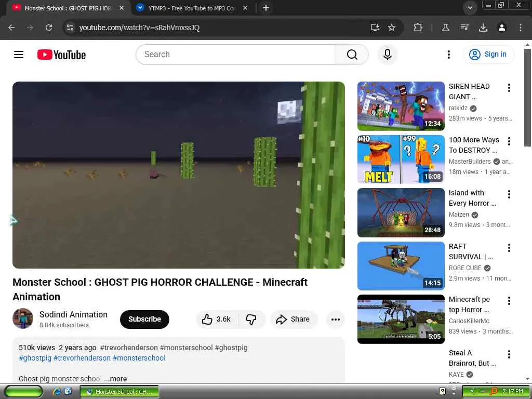Click the YouTube Search input field
Viewport: 532px width, 399px height.
[236, 54]
